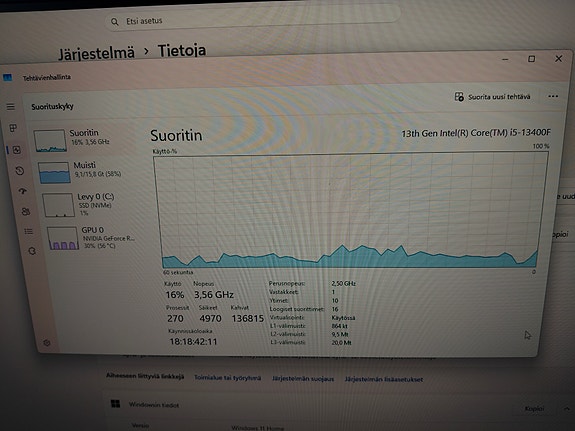The image size is (575, 431).
Task: Open Järjestelmän suojaus link in Settings
Action: pos(303,379)
